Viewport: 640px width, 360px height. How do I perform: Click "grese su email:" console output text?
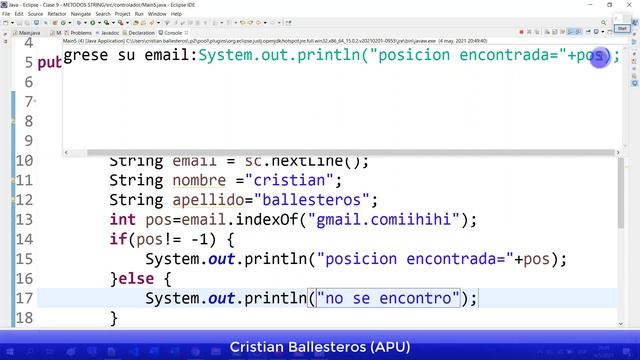coord(131,55)
